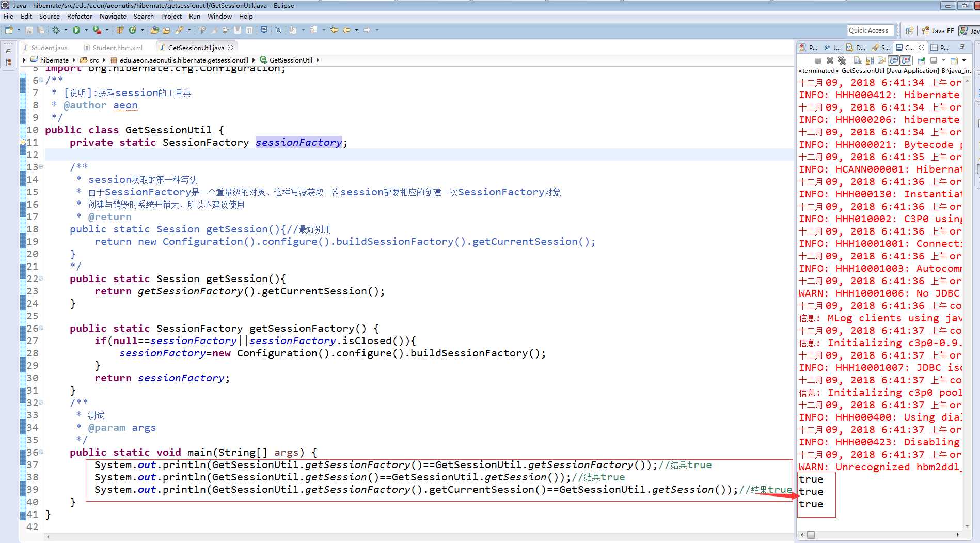Open the New file dropdown arrow

pyautogui.click(x=19, y=30)
